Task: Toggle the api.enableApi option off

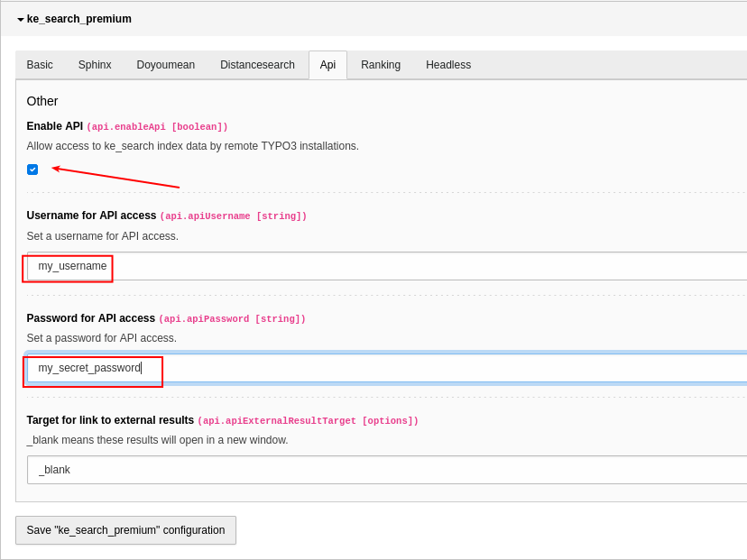Action: [32, 169]
